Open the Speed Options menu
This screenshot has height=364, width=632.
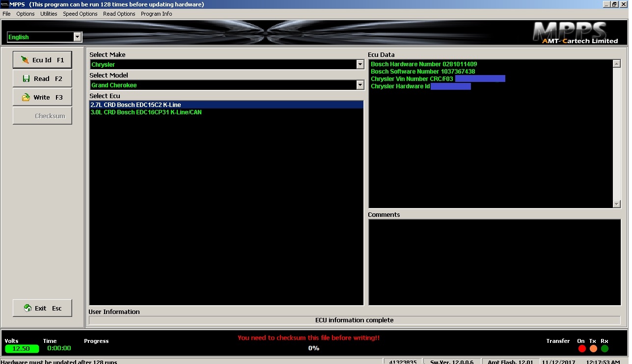[x=80, y=14]
